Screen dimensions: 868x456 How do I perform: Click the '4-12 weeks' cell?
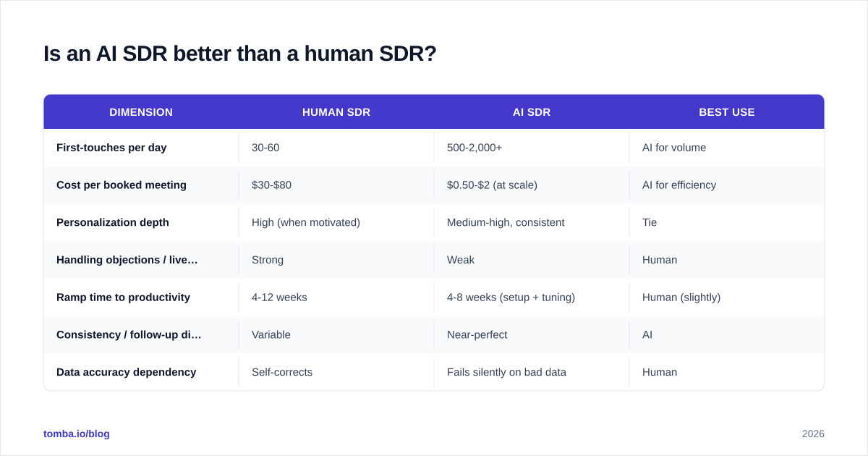click(x=279, y=297)
